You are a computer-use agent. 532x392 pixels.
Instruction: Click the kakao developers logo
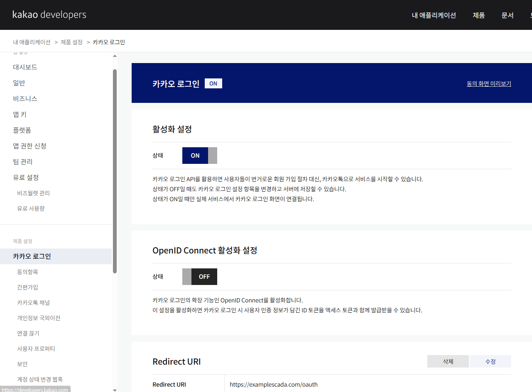[49, 15]
